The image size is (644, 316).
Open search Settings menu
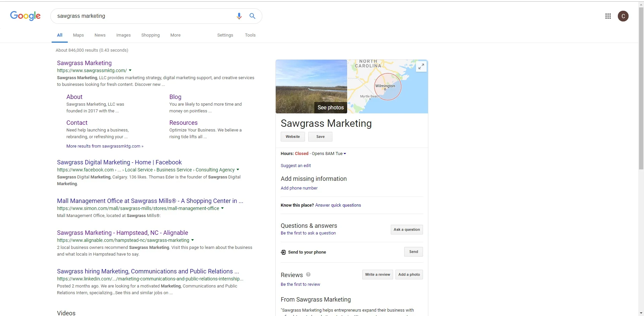pyautogui.click(x=225, y=35)
